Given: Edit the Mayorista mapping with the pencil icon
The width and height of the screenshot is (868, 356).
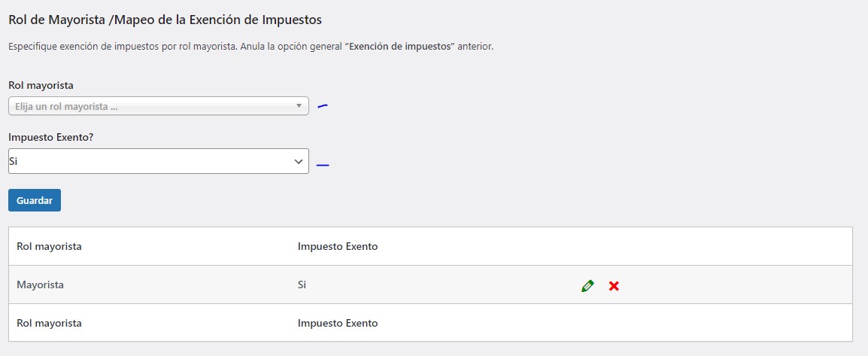Looking at the screenshot, I should tap(587, 286).
